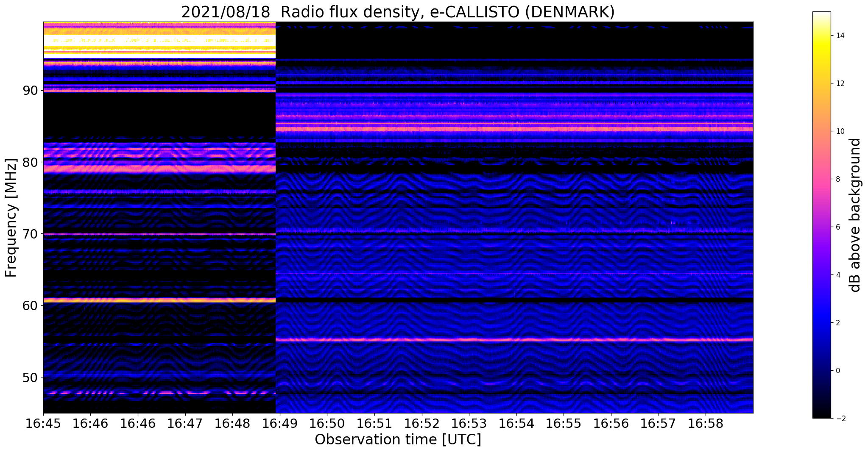Click the 90 tick on the frequency axis

pos(29,91)
